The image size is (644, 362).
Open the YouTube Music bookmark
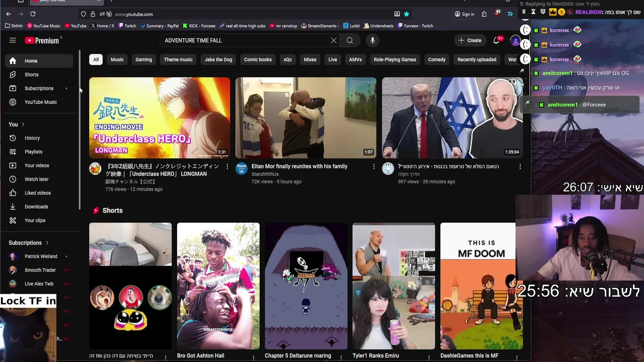44,26
